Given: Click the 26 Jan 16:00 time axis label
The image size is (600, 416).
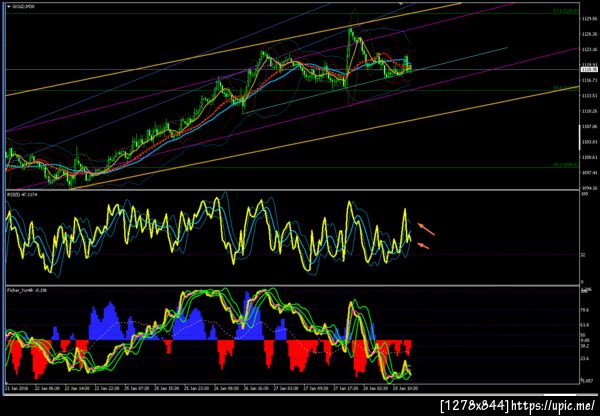Looking at the screenshot, I should (254, 388).
